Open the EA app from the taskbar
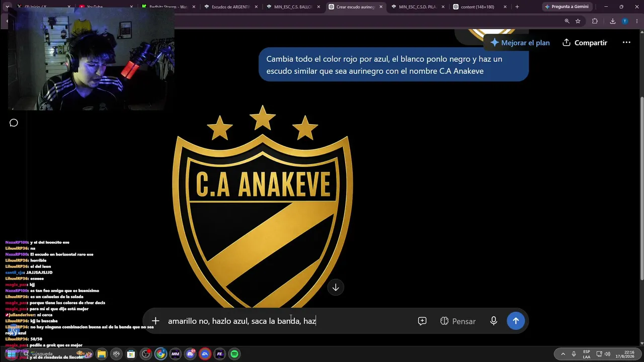Screen dimensions: 644x362 tap(205, 354)
